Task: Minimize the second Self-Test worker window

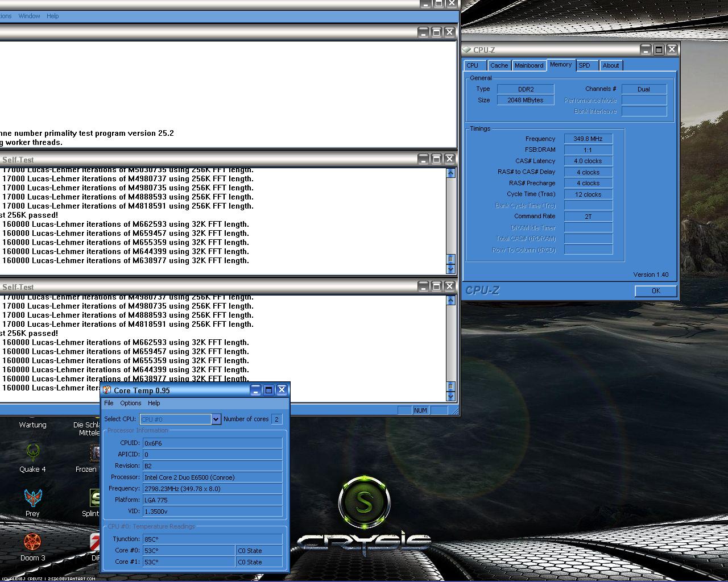Action: (x=423, y=286)
